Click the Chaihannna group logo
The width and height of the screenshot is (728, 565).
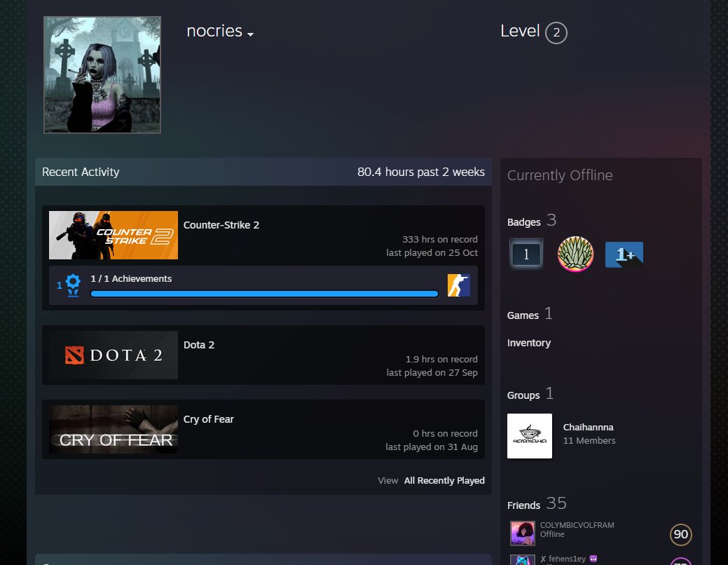coord(530,436)
